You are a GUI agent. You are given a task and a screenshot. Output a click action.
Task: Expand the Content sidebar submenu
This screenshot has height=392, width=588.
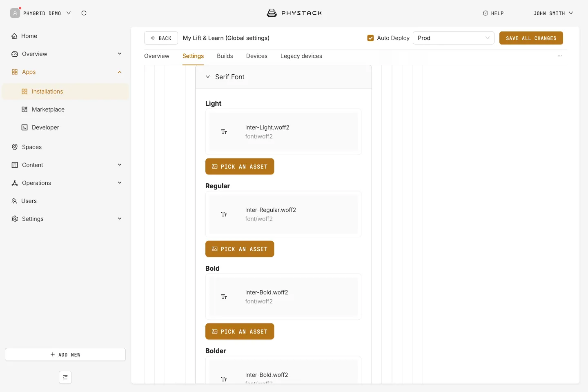pos(120,165)
